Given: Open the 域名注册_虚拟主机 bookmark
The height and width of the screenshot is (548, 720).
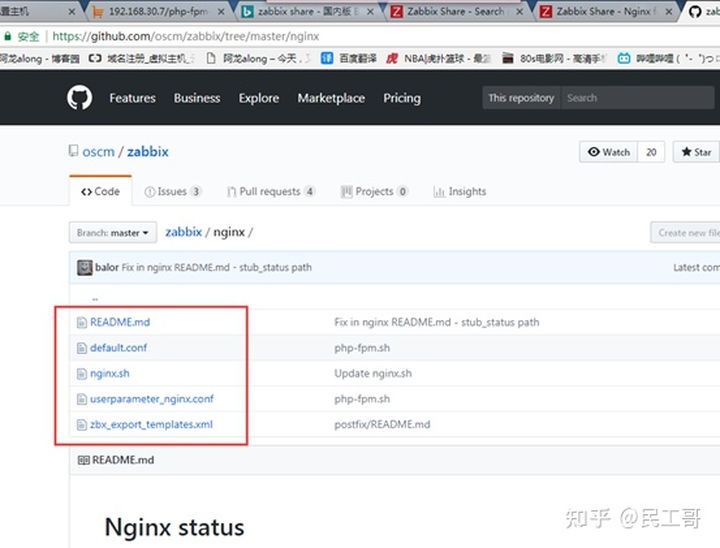Looking at the screenshot, I should tap(141, 58).
